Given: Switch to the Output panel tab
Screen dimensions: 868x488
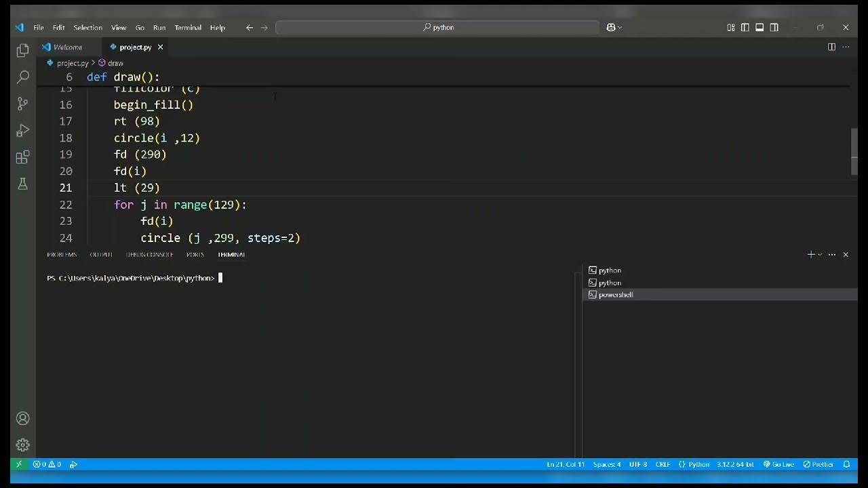Looking at the screenshot, I should pos(101,255).
